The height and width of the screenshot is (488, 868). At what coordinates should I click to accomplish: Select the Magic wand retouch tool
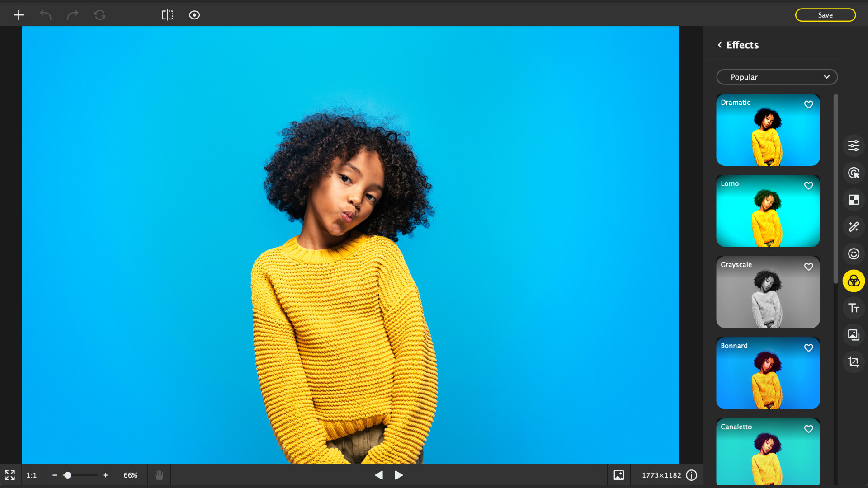(854, 227)
